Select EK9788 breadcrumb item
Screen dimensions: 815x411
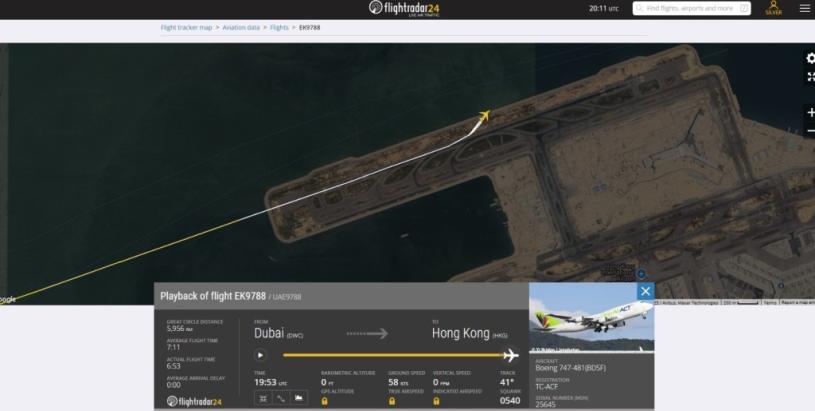coord(309,27)
